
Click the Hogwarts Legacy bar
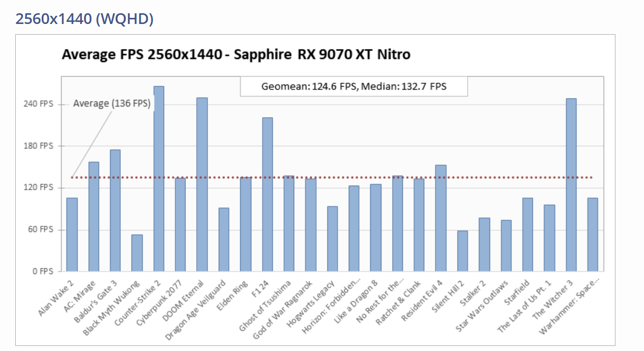point(332,239)
